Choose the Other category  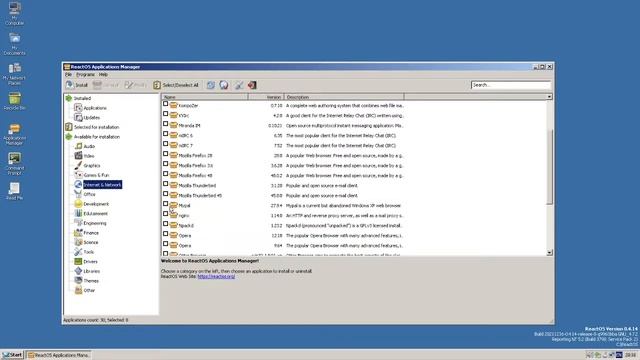coord(89,291)
